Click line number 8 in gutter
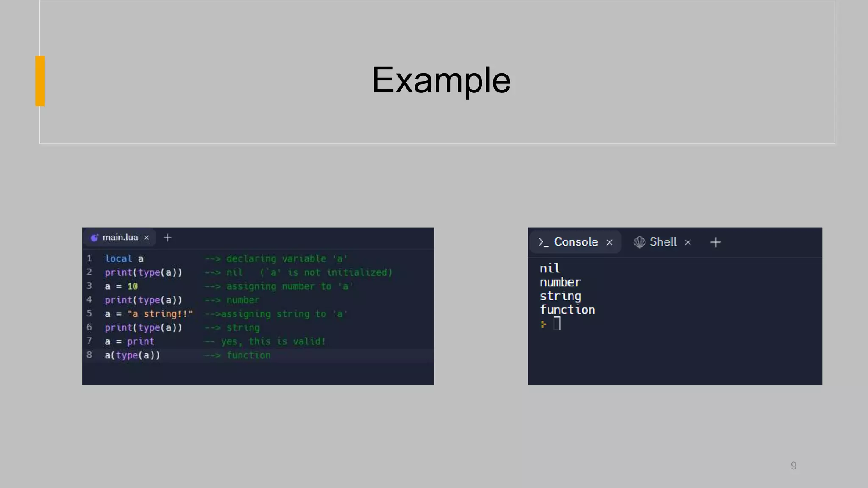Image resolution: width=868 pixels, height=488 pixels. point(89,355)
